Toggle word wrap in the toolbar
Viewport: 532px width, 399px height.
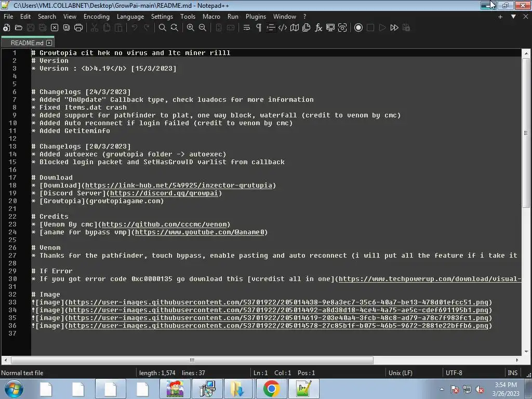point(247,28)
